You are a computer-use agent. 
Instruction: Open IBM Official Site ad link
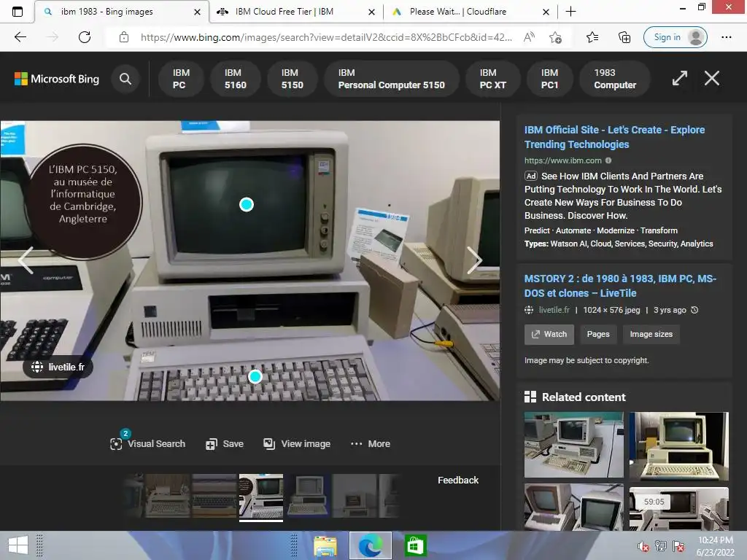pyautogui.click(x=614, y=137)
